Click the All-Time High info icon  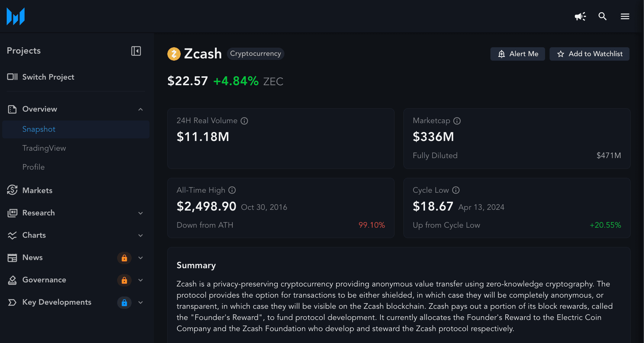(232, 190)
